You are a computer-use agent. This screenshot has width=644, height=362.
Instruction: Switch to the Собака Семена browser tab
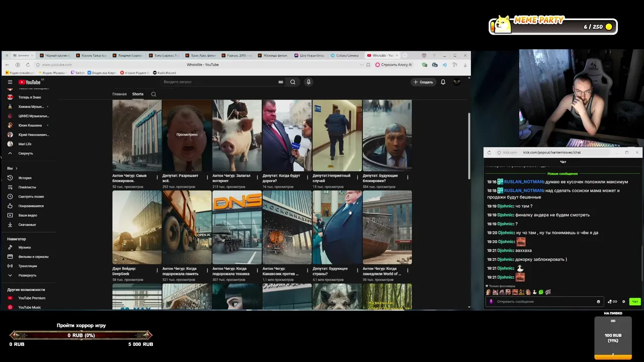(x=345, y=55)
